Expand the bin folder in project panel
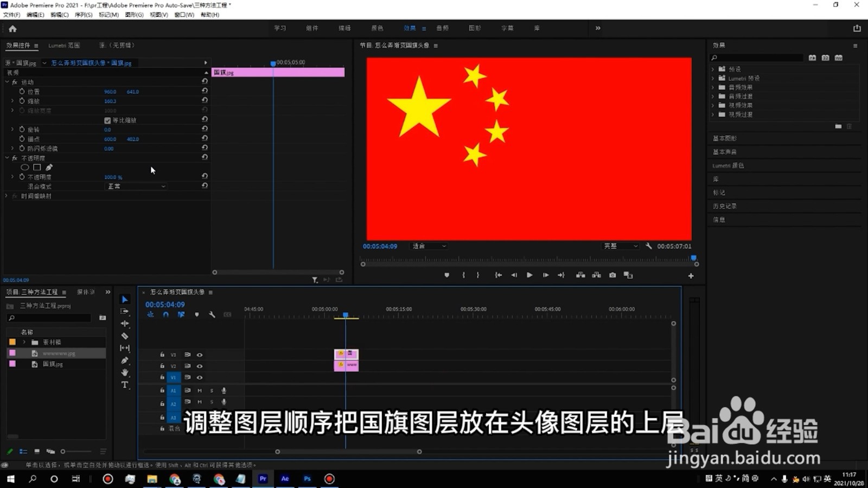The width and height of the screenshot is (868, 488). click(x=24, y=342)
